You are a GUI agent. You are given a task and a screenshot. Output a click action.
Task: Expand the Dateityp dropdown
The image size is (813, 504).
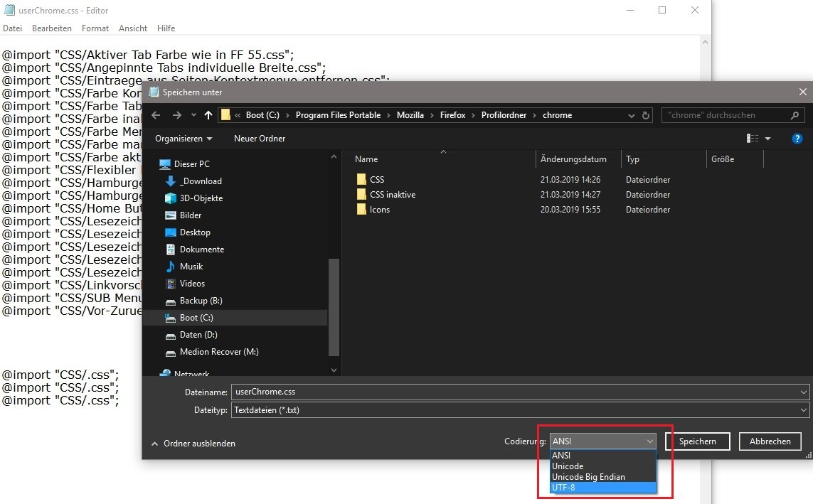(803, 410)
